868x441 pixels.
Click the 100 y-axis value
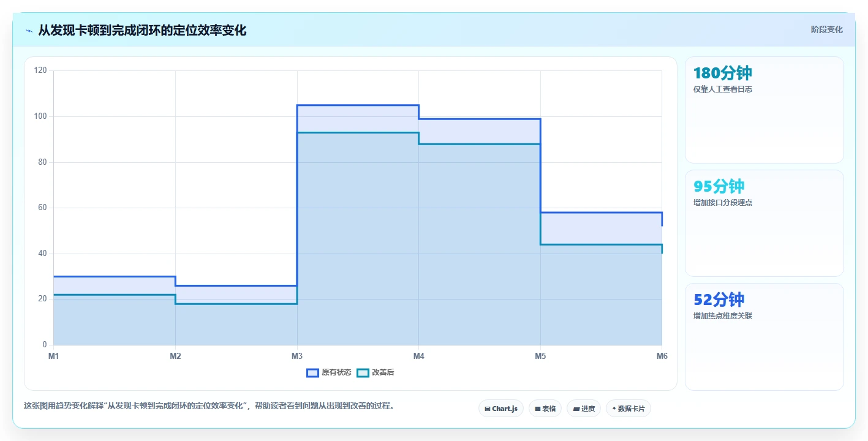point(40,116)
